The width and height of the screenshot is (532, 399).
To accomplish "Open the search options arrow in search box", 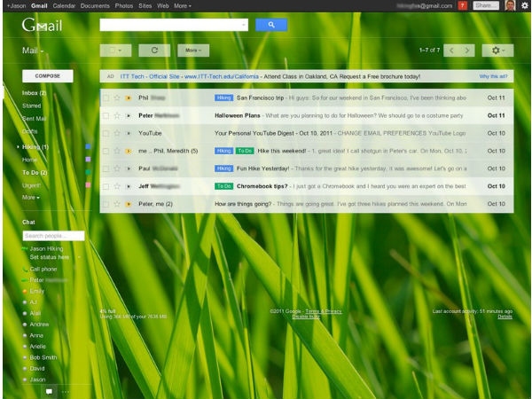I will coord(243,25).
